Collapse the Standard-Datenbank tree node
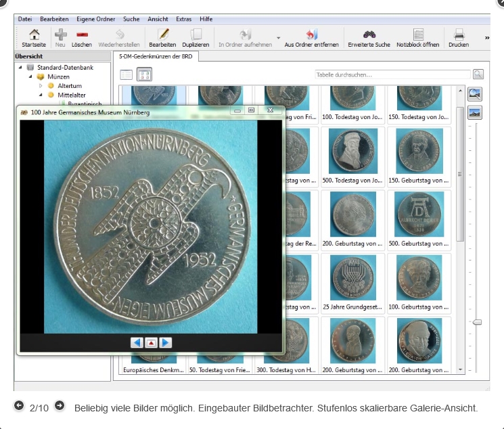 click(20, 68)
